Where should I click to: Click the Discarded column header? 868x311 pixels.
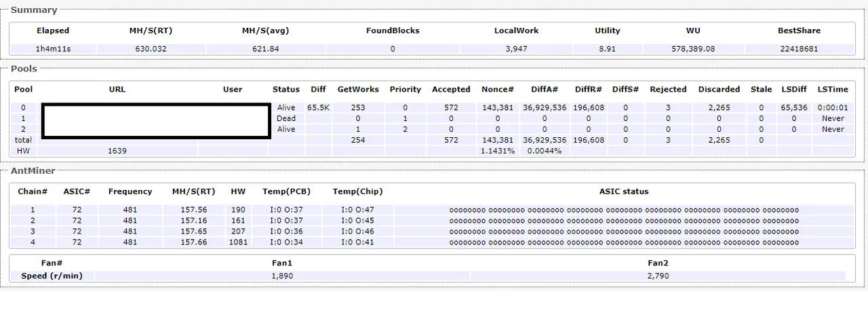click(x=719, y=89)
